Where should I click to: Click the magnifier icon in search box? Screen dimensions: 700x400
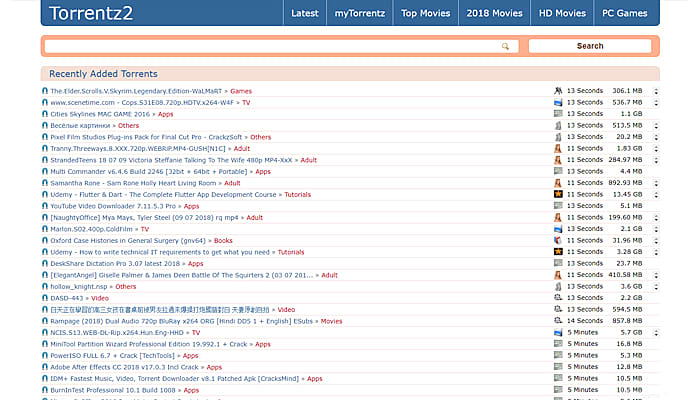[x=505, y=46]
